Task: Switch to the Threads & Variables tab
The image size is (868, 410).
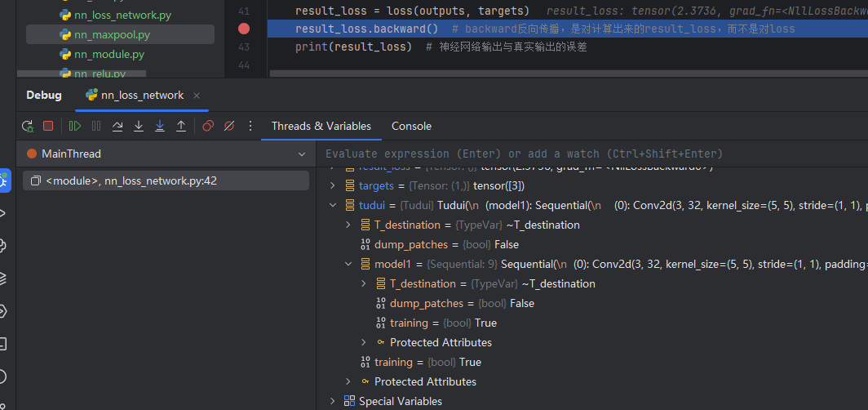Action: pyautogui.click(x=321, y=127)
